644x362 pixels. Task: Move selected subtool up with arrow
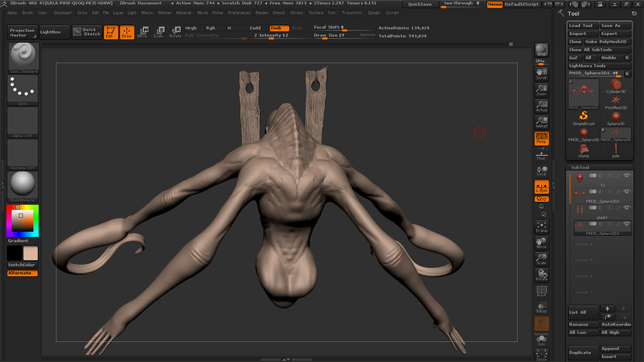pos(608,309)
